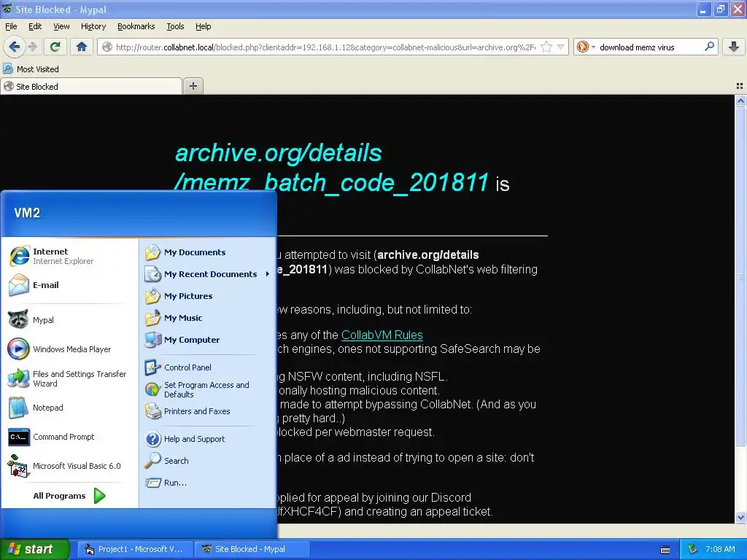This screenshot has height=560, width=747.
Task: Open the File menu
Action: [11, 26]
